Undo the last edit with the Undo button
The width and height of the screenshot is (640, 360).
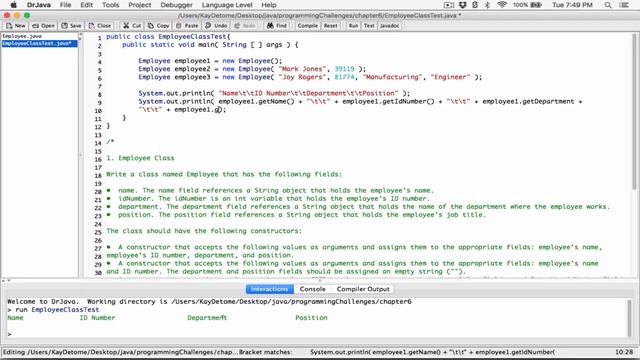pyautogui.click(x=216, y=26)
